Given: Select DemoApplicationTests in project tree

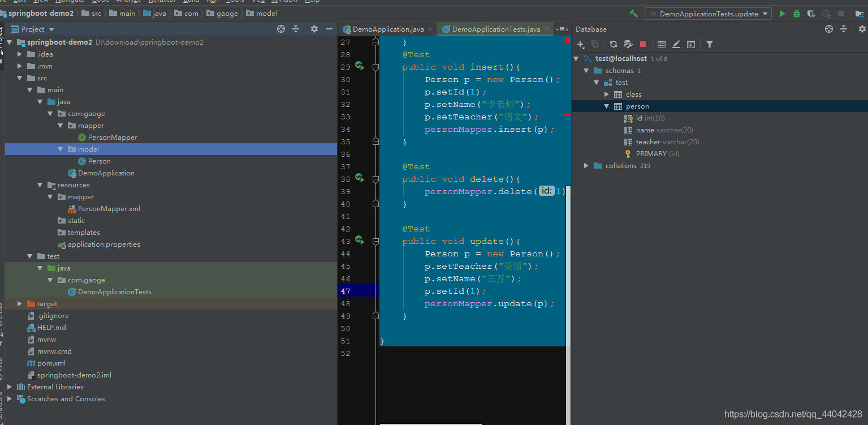Looking at the screenshot, I should click(x=115, y=292).
